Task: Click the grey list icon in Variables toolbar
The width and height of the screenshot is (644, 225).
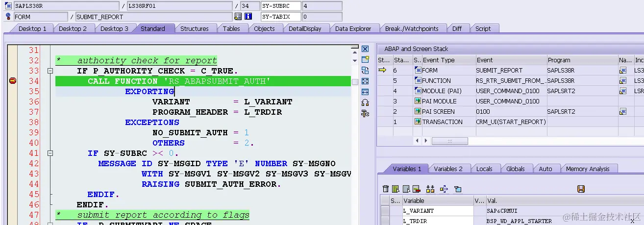Action: [x=406, y=189]
